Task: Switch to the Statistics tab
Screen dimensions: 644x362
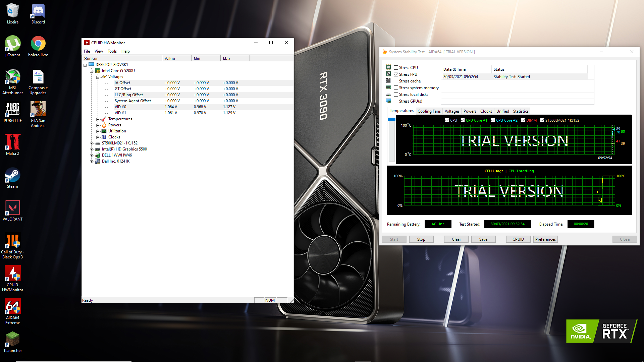Action: click(x=521, y=111)
